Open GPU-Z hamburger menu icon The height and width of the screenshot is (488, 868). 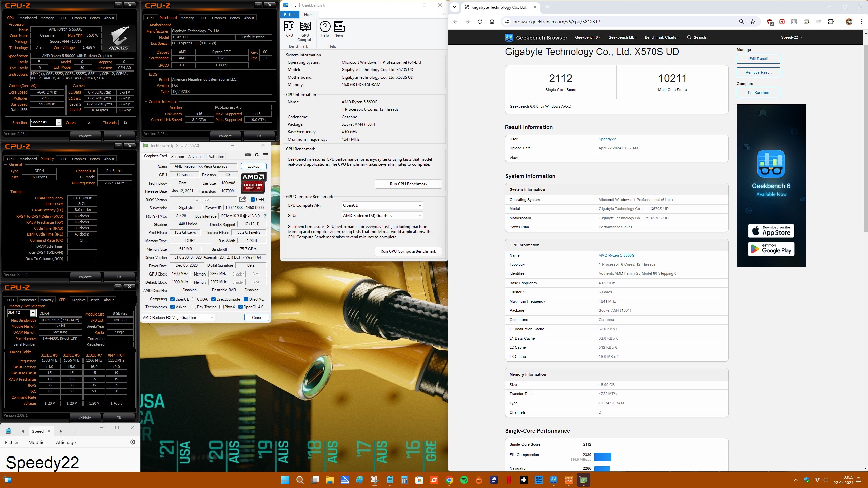pyautogui.click(x=265, y=155)
